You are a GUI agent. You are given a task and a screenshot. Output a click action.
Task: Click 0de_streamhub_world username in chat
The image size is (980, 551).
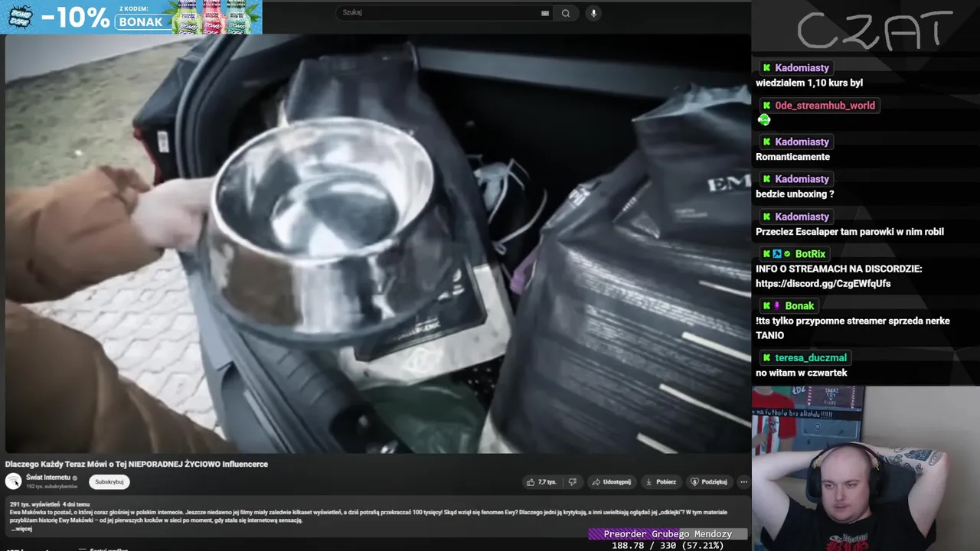click(x=825, y=106)
